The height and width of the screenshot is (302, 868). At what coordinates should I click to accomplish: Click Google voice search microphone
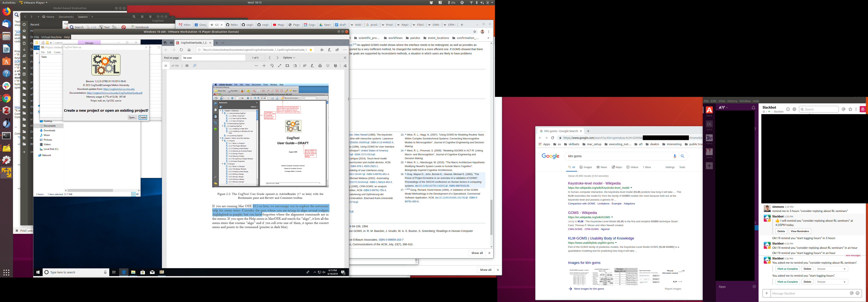coord(675,156)
